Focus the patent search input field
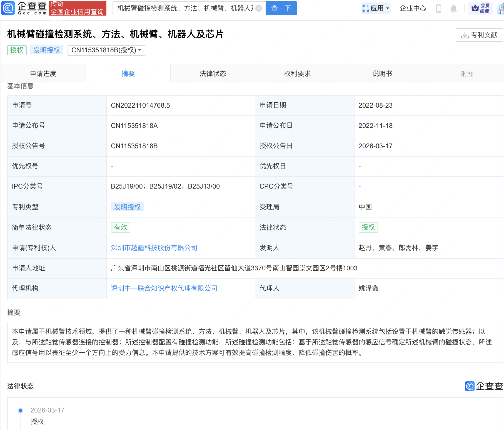Screen dimensions: 504x430 pos(185,8)
